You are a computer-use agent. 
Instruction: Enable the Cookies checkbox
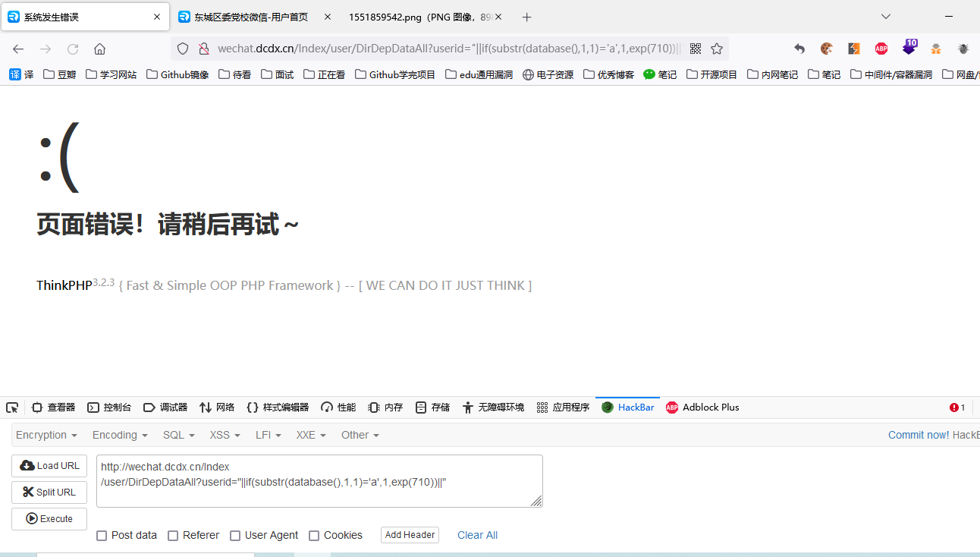pos(314,536)
